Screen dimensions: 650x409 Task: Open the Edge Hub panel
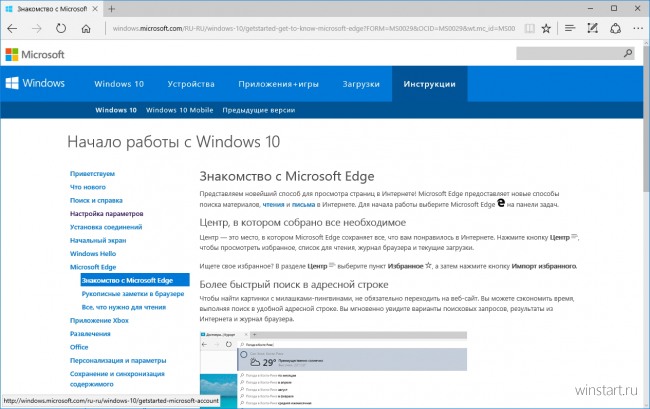(570, 28)
